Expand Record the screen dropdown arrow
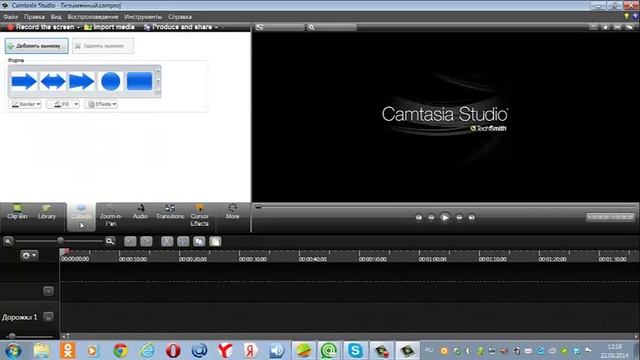The width and height of the screenshot is (640, 360). click(78, 27)
